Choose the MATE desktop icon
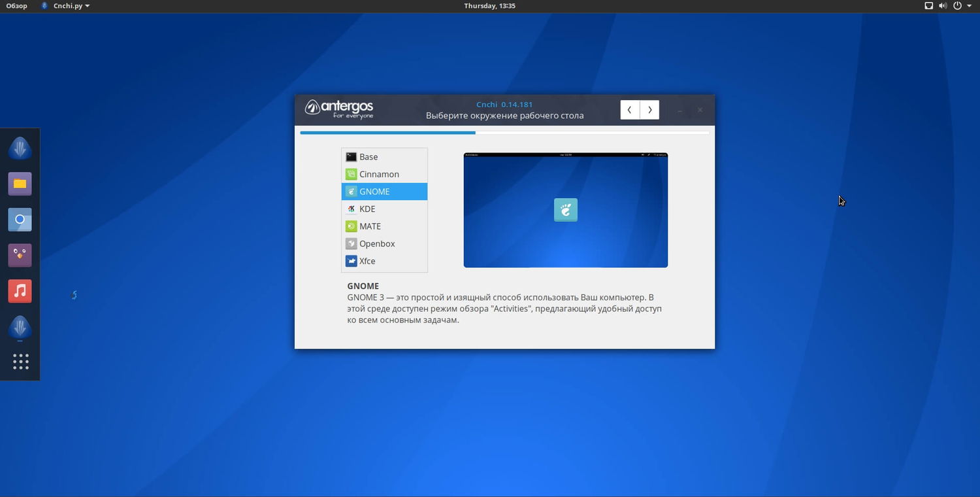This screenshot has height=497, width=980. click(x=351, y=226)
